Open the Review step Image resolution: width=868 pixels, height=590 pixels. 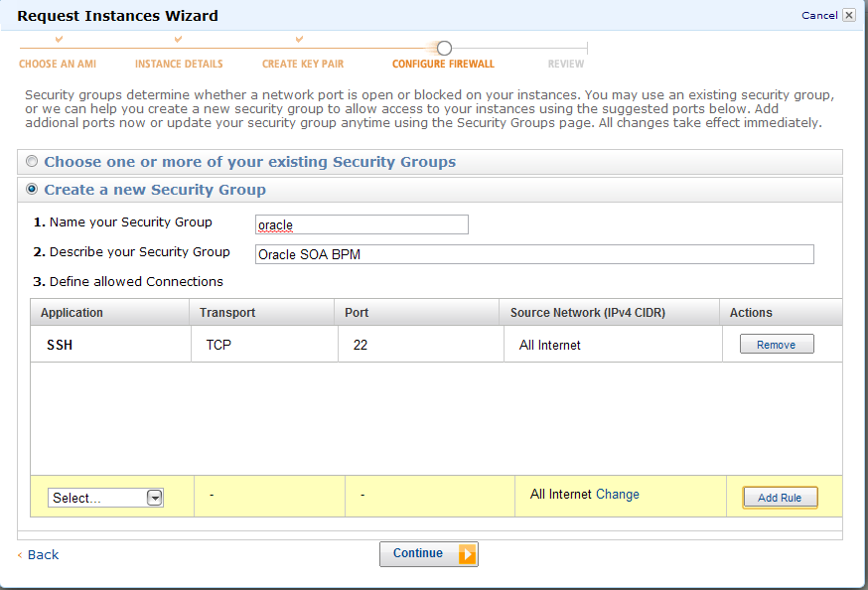pos(566,64)
